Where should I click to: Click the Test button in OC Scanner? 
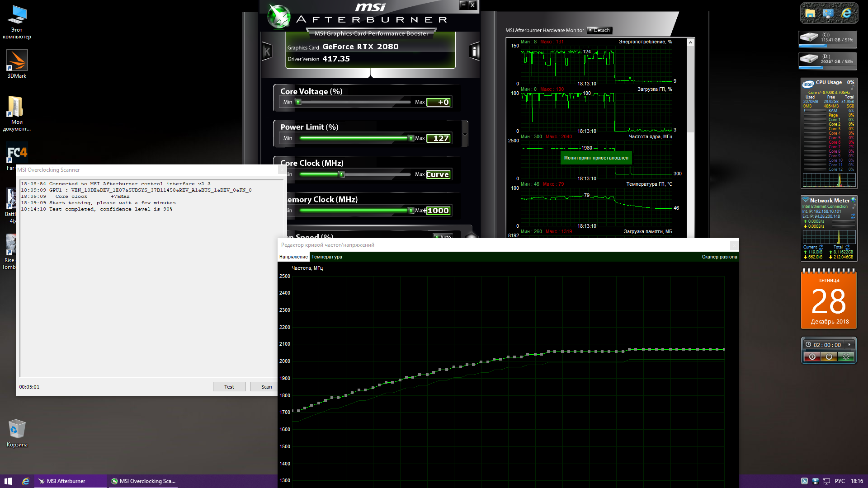coord(229,387)
